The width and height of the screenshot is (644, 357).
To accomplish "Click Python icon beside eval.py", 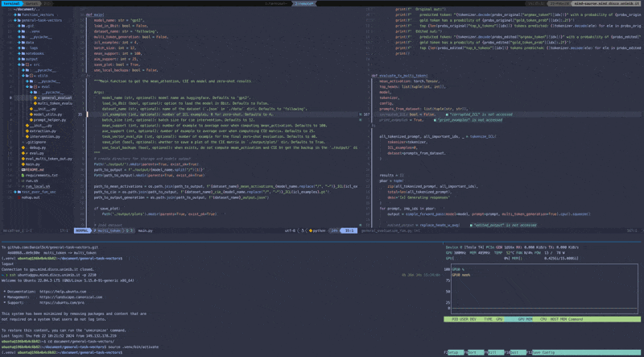I will [x=23, y=153].
